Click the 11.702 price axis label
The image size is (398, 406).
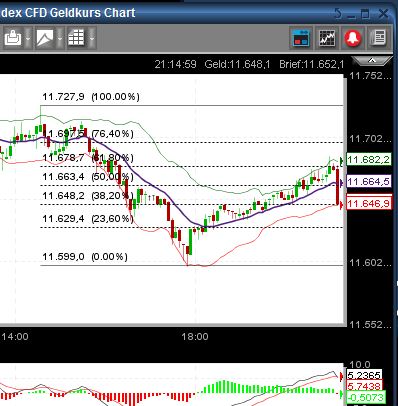370,138
